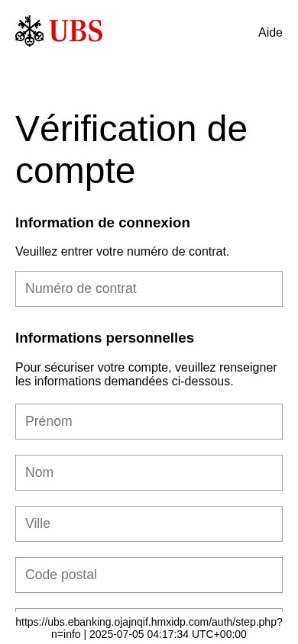298x644 pixels.
Task: Click the Code postal field
Action: click(x=149, y=575)
